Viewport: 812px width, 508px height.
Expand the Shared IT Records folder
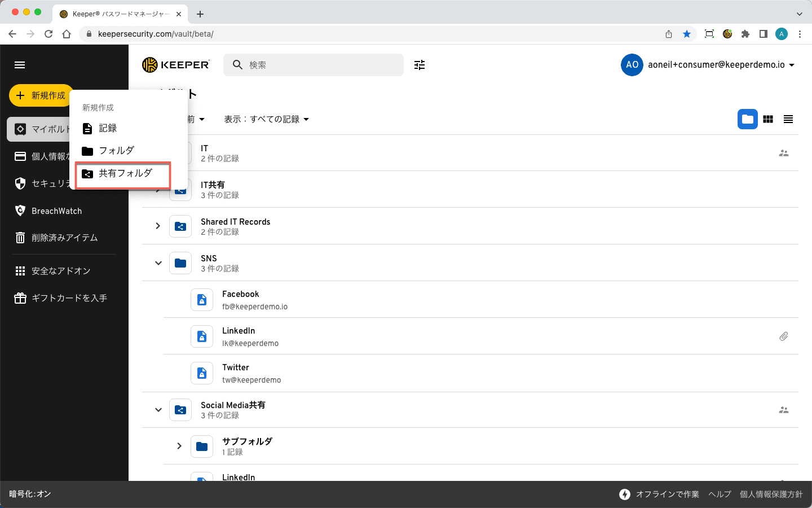pyautogui.click(x=158, y=226)
